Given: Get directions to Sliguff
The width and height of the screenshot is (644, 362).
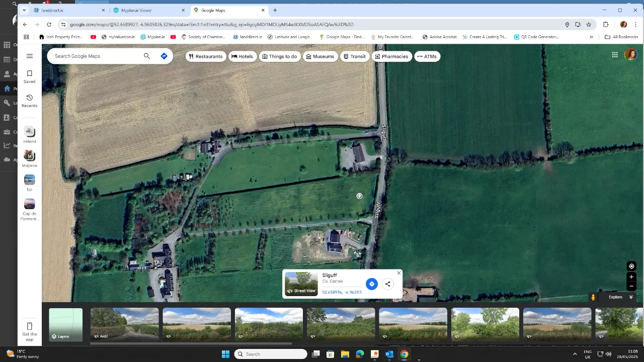Looking at the screenshot, I should point(372,284).
